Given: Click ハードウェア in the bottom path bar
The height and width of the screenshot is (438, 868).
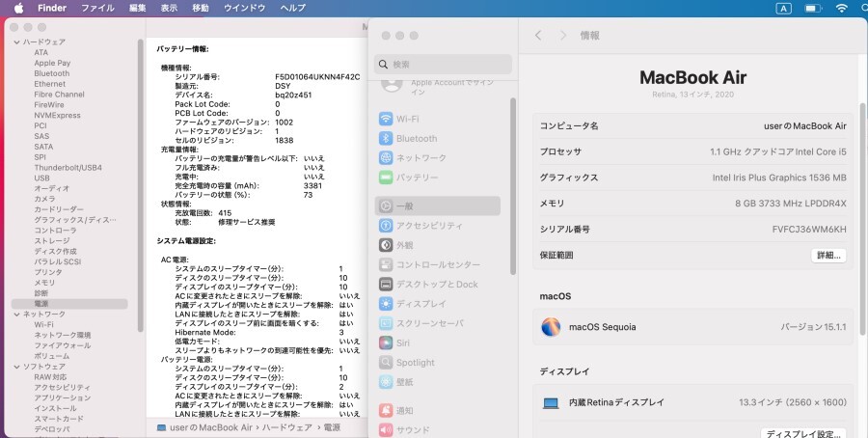Looking at the screenshot, I should pos(286,427).
